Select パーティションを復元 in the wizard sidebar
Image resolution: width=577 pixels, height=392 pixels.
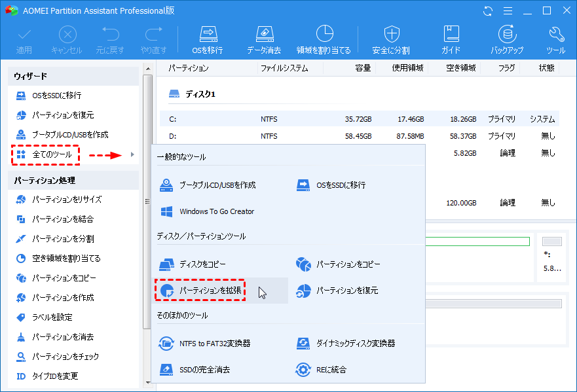click(x=55, y=115)
